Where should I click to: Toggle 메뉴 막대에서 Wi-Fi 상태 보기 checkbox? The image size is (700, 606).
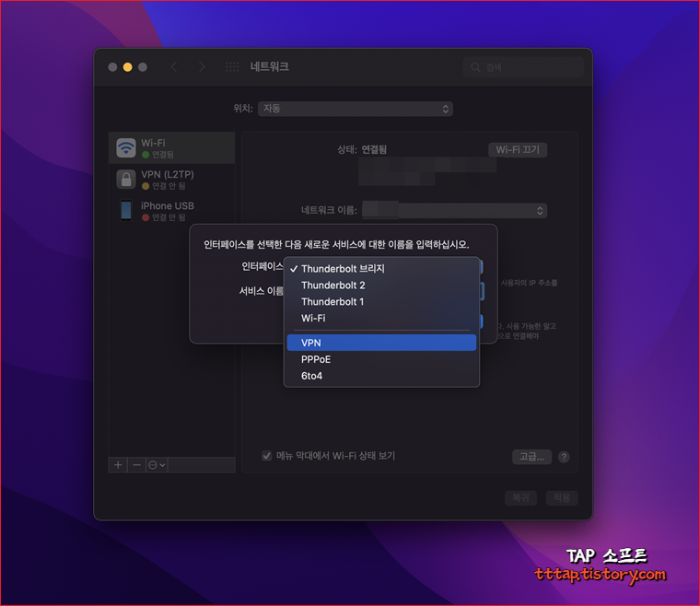point(266,456)
